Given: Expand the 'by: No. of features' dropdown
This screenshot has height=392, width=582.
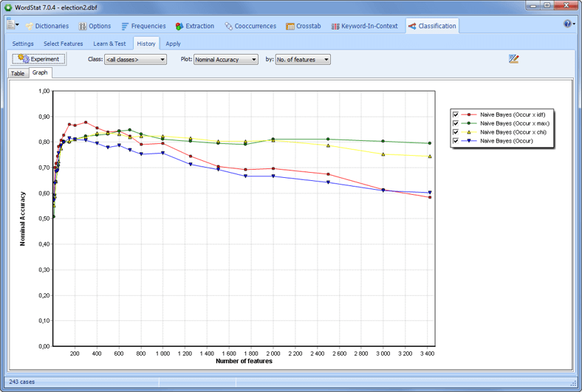Looking at the screenshot, I should [x=303, y=59].
